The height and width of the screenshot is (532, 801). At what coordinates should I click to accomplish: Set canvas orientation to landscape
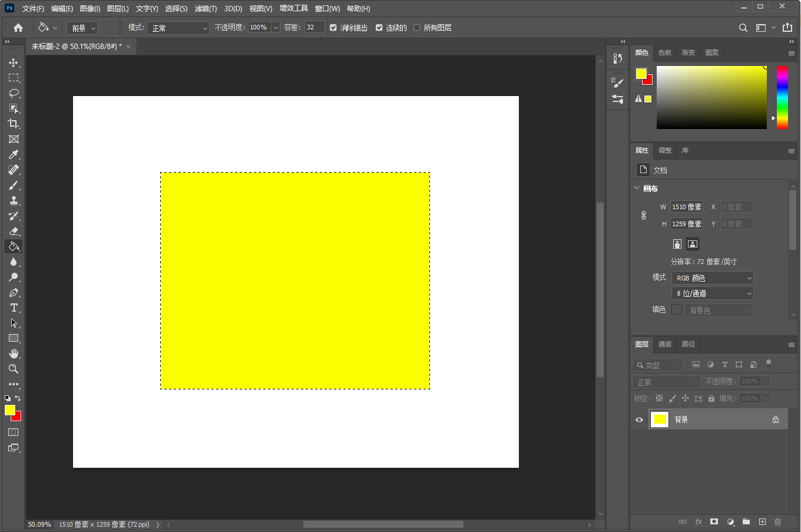[x=693, y=244]
